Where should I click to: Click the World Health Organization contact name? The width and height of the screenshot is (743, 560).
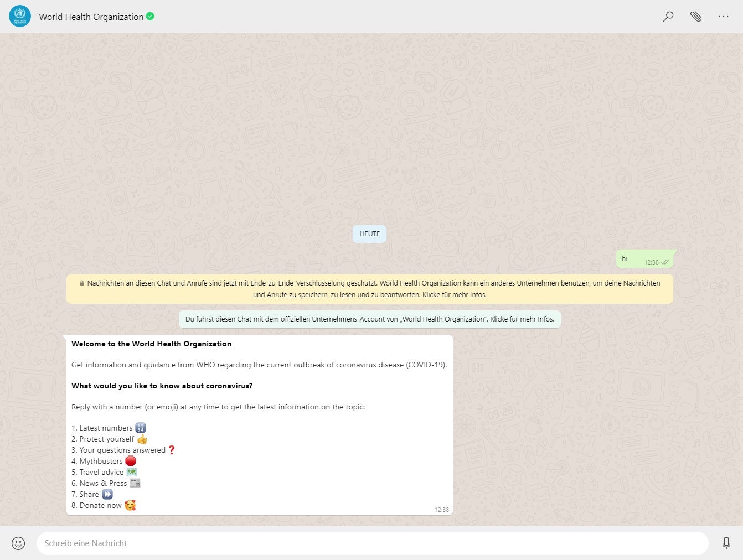[x=91, y=17]
